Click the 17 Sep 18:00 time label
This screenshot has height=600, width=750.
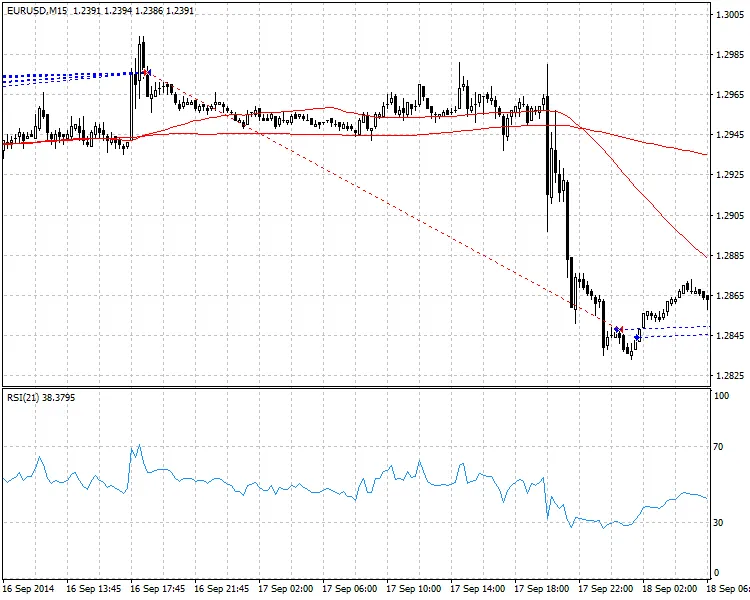pos(541,589)
